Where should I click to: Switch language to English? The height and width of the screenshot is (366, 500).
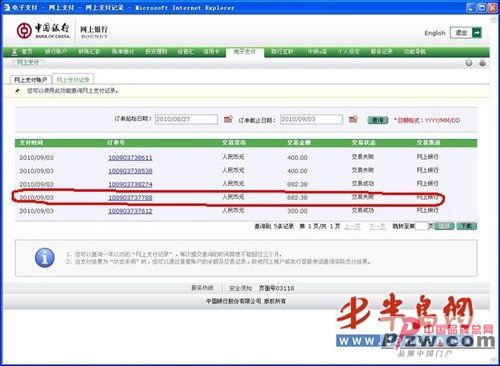(x=435, y=33)
